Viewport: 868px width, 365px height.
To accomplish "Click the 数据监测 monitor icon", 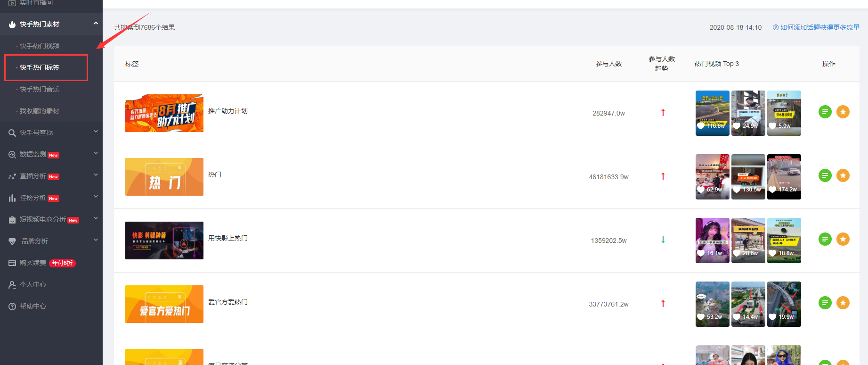I will [x=12, y=155].
